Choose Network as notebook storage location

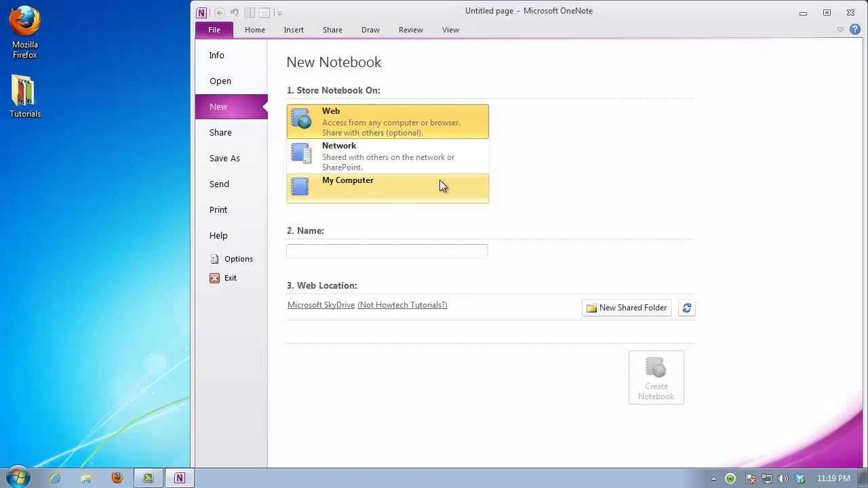(x=387, y=156)
